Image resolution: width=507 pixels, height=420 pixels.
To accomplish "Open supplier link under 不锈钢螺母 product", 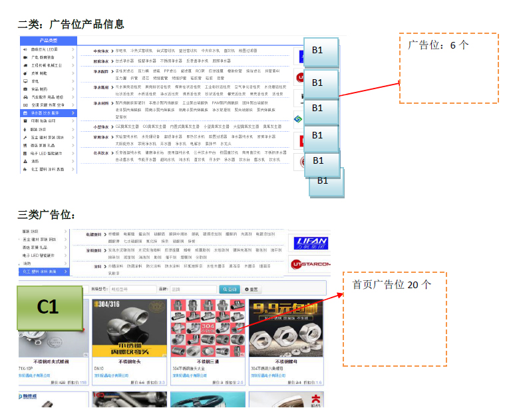I will click(268, 375).
